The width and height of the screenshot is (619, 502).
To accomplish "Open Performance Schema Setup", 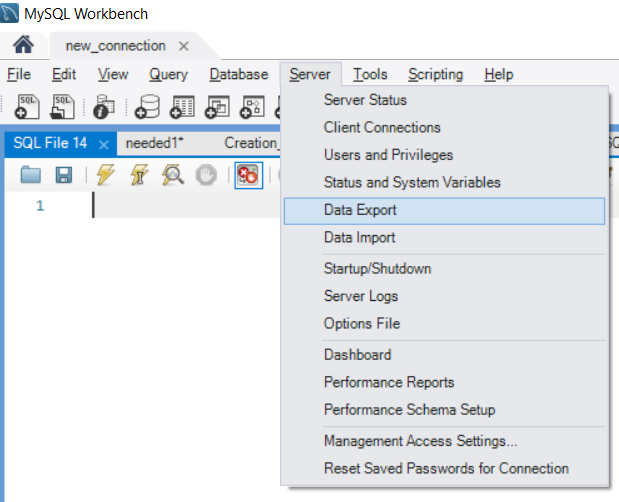I will [444, 410].
